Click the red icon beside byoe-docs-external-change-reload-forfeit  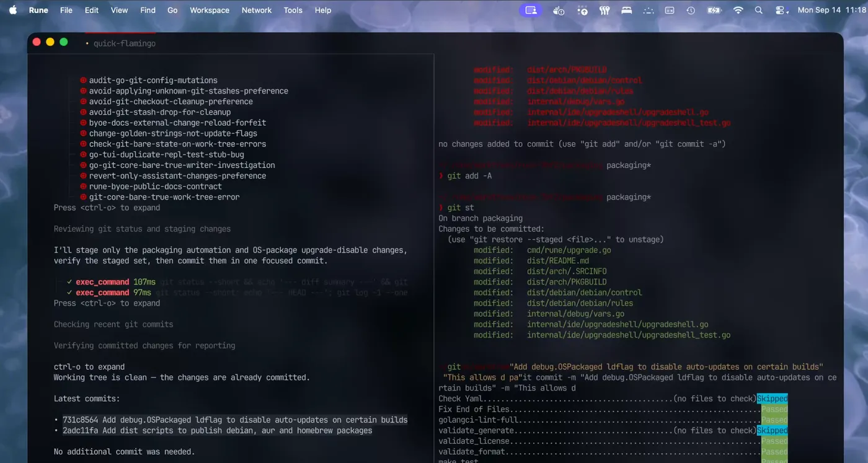click(83, 123)
